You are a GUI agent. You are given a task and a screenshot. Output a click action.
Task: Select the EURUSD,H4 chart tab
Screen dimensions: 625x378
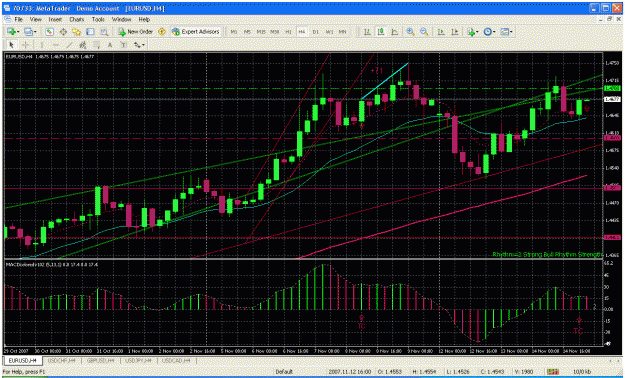[23, 360]
